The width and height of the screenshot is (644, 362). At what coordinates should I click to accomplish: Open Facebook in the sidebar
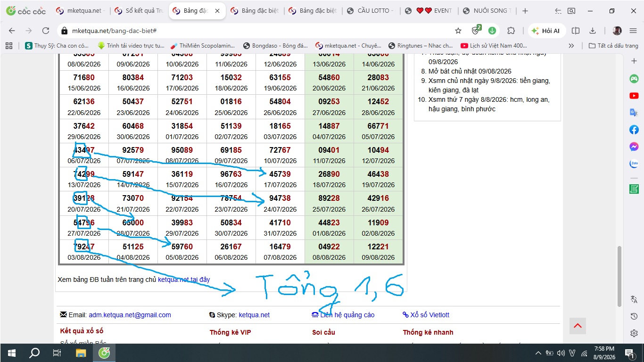pyautogui.click(x=634, y=130)
